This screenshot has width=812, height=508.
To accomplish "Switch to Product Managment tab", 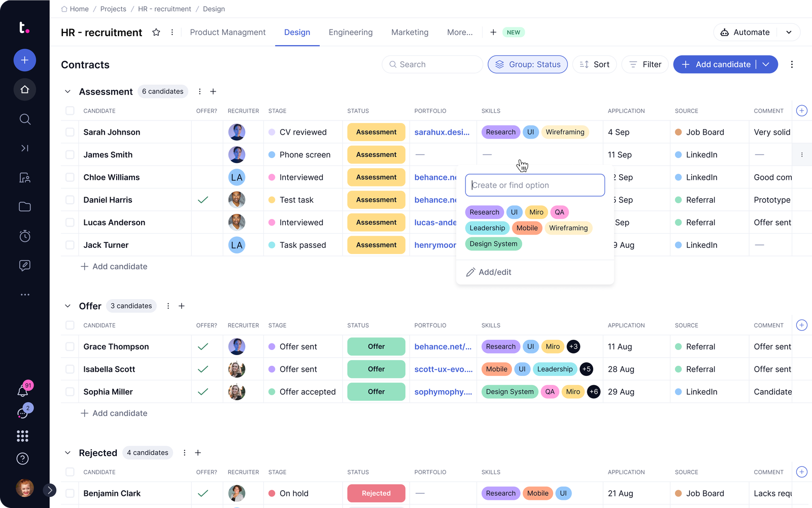I will pyautogui.click(x=228, y=33).
